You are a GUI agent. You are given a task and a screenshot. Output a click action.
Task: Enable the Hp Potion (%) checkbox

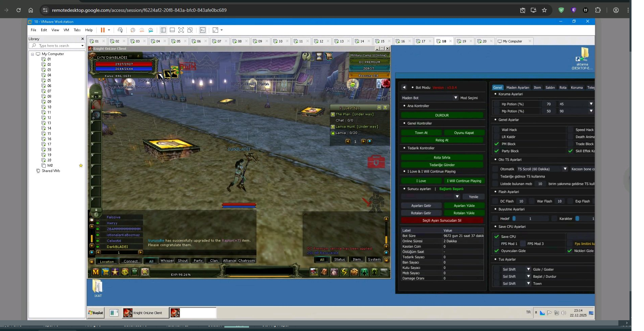pyautogui.click(x=496, y=104)
